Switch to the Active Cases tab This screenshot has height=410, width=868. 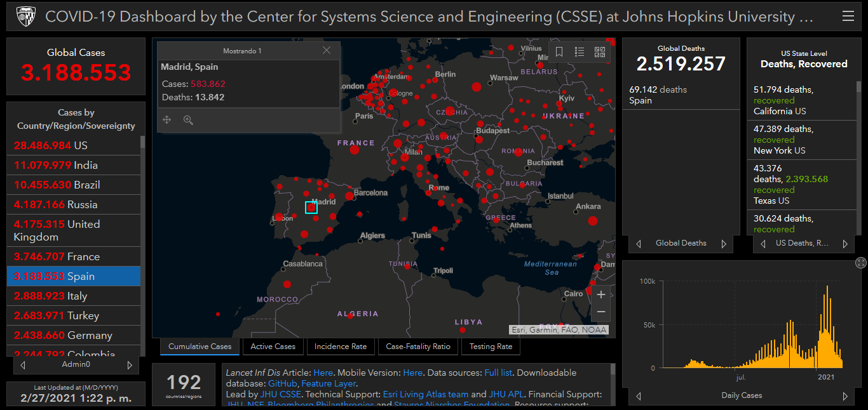[x=273, y=347]
